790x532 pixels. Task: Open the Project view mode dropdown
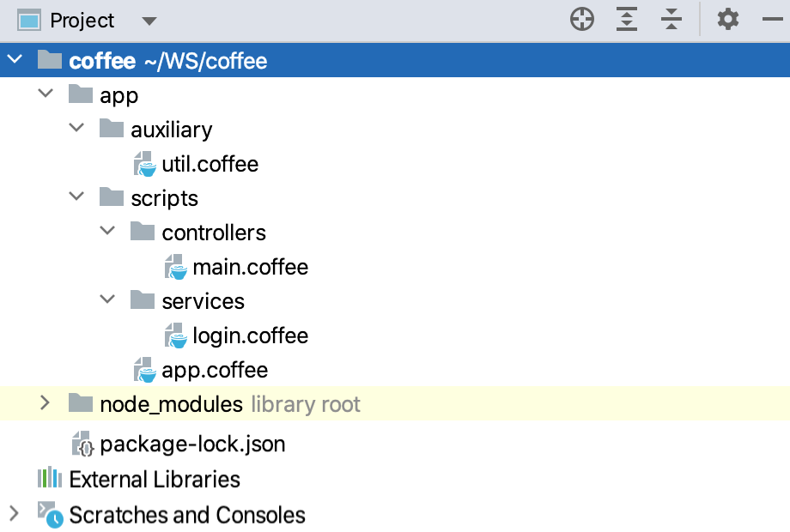pos(149,20)
